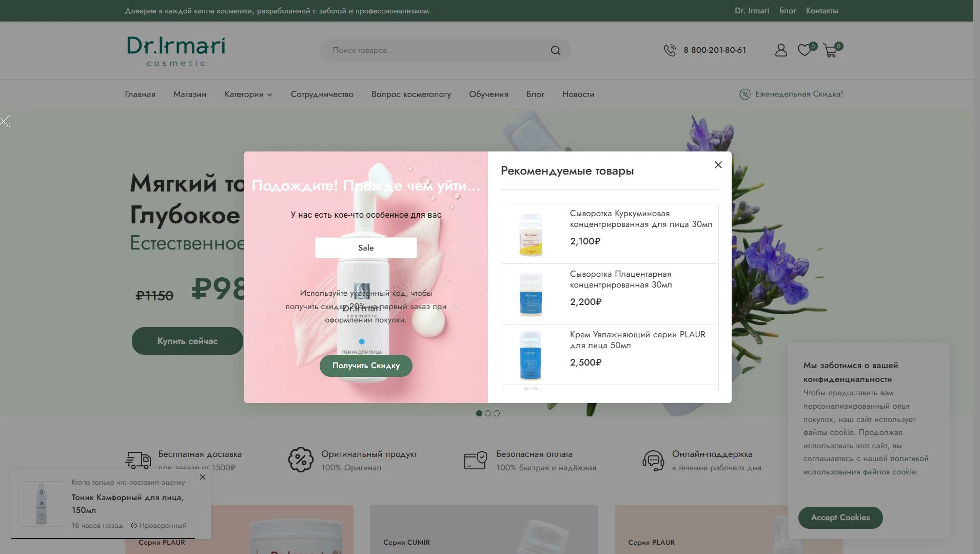Open the wishlist heart icon
980x554 pixels.
pos(805,50)
